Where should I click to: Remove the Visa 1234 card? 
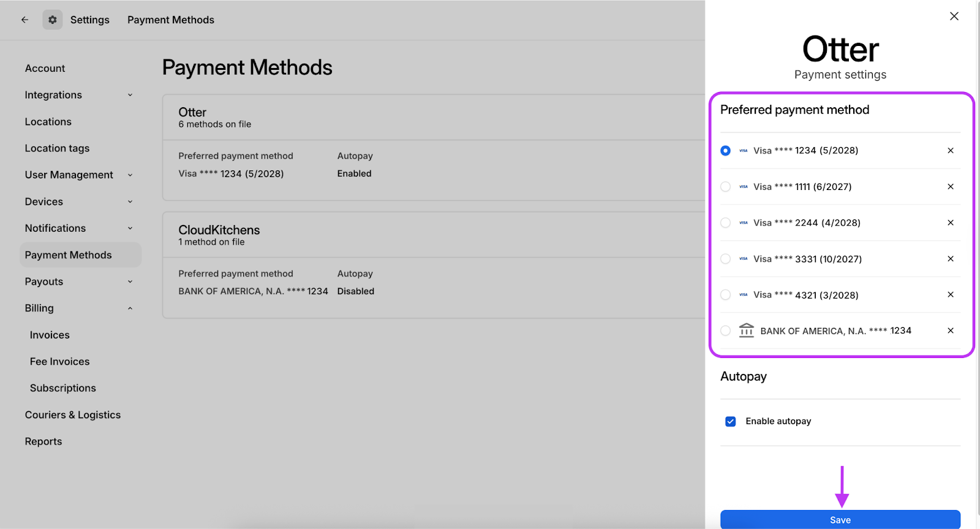pyautogui.click(x=951, y=150)
